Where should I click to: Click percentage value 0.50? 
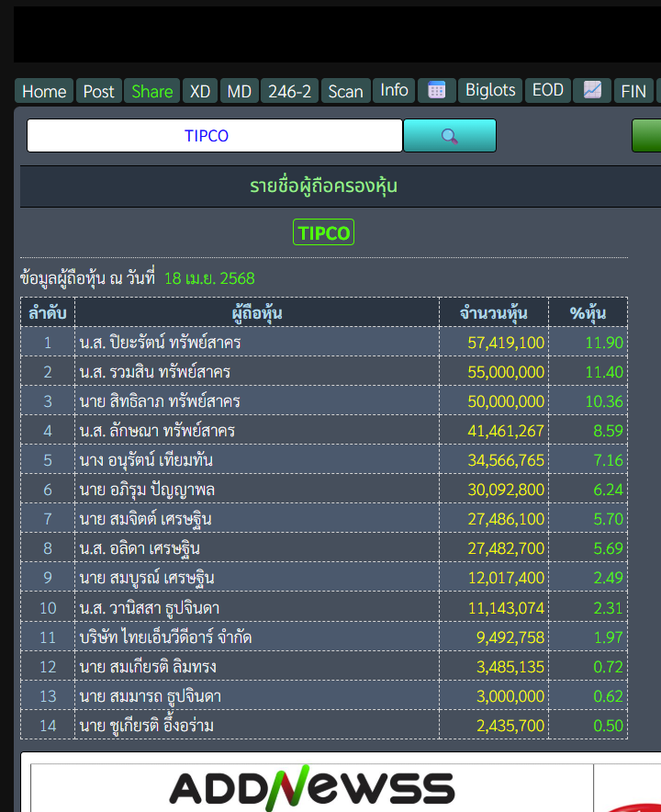pyautogui.click(x=608, y=726)
